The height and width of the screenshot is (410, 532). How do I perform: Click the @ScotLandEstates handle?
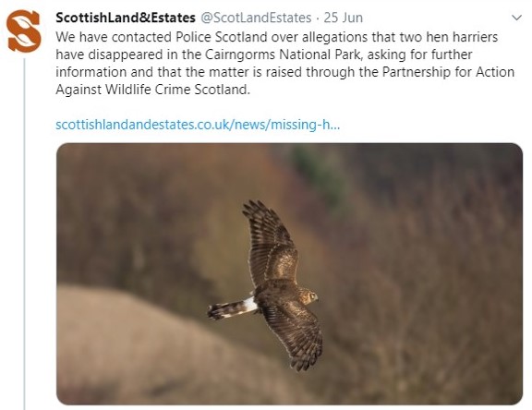[x=256, y=18]
